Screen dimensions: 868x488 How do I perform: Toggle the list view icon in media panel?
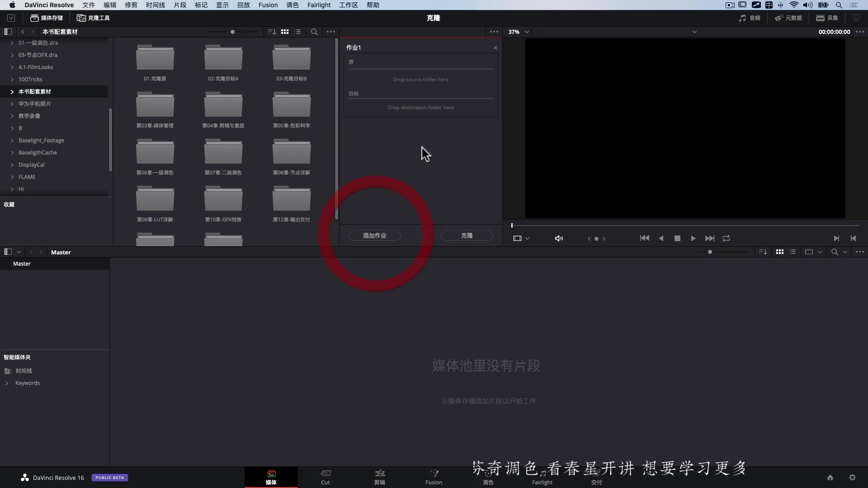(x=297, y=32)
